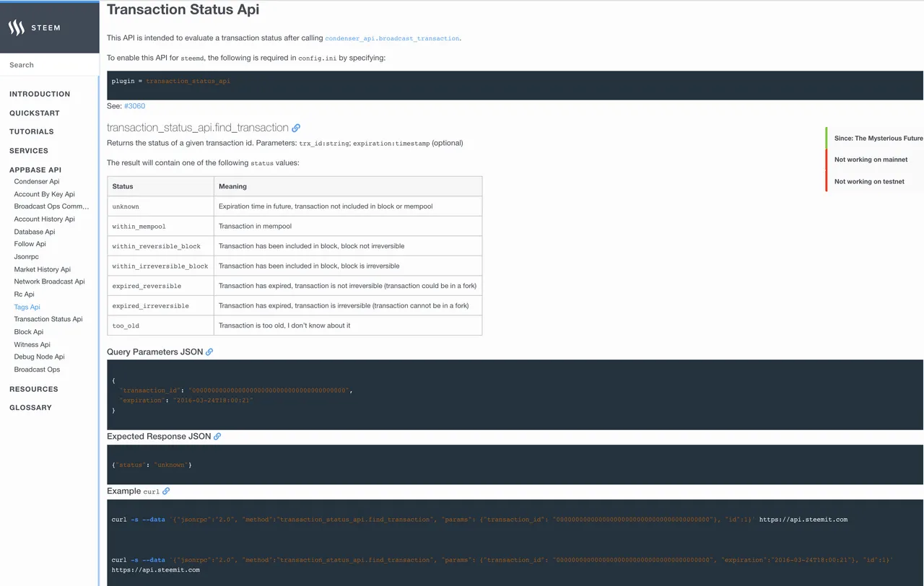Image resolution: width=924 pixels, height=586 pixels.
Task: Open the Resources section
Action: coord(34,389)
